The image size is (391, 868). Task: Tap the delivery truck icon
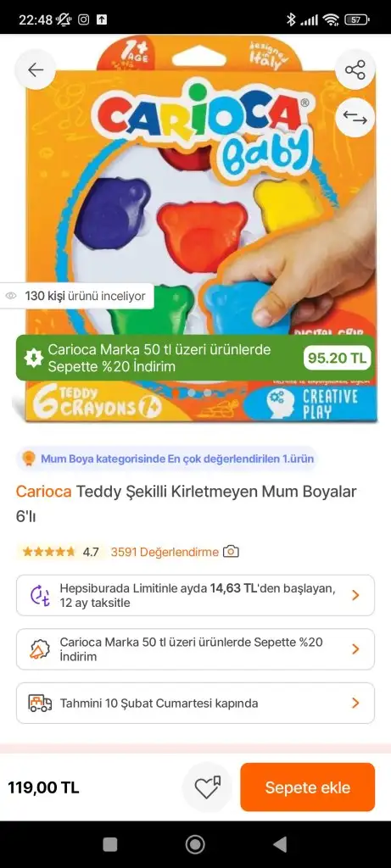[x=40, y=703]
